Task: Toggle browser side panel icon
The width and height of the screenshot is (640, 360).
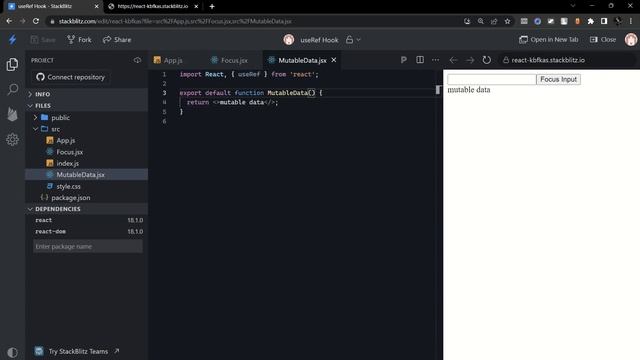Action: click(x=604, y=21)
